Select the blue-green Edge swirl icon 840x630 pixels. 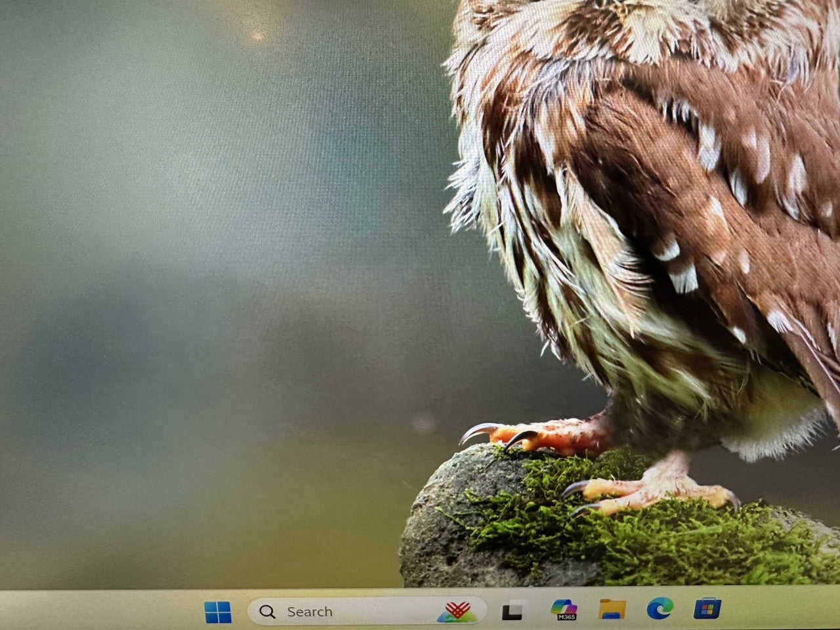point(660,609)
